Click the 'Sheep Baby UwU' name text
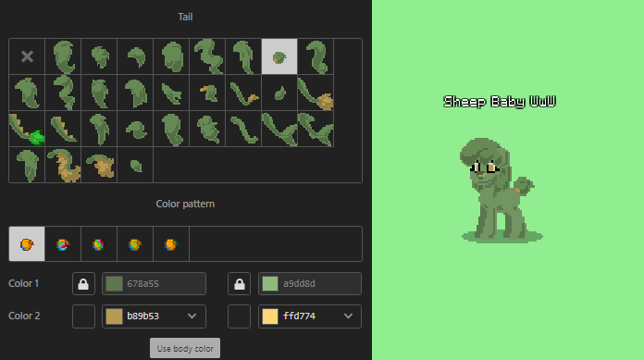 click(500, 102)
